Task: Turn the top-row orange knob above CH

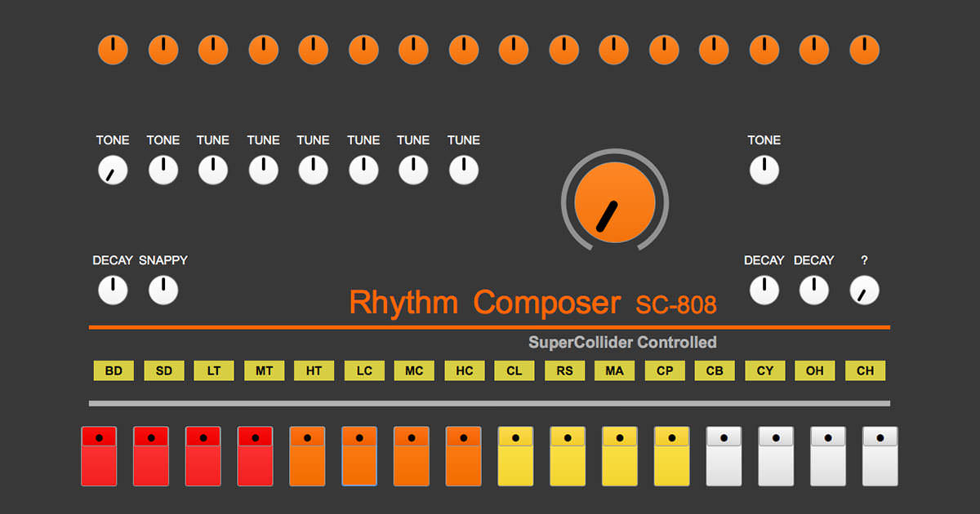Action: click(x=864, y=50)
